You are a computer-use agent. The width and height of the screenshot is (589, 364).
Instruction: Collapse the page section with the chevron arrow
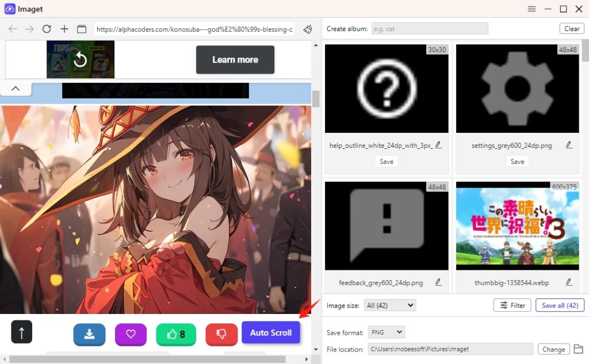point(16,89)
